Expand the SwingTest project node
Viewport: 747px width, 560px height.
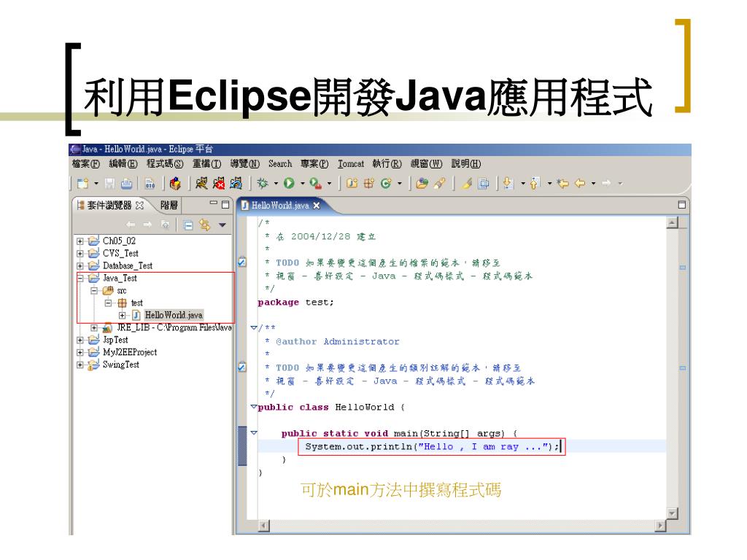[x=80, y=365]
